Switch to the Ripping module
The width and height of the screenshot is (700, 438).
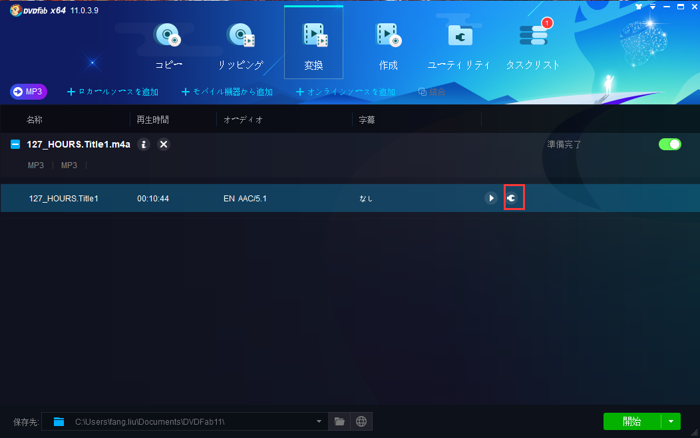click(x=241, y=46)
